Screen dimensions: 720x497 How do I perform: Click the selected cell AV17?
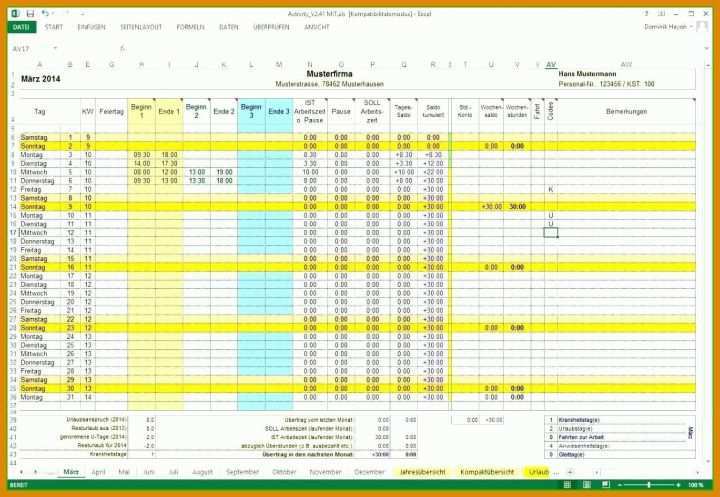pyautogui.click(x=551, y=233)
